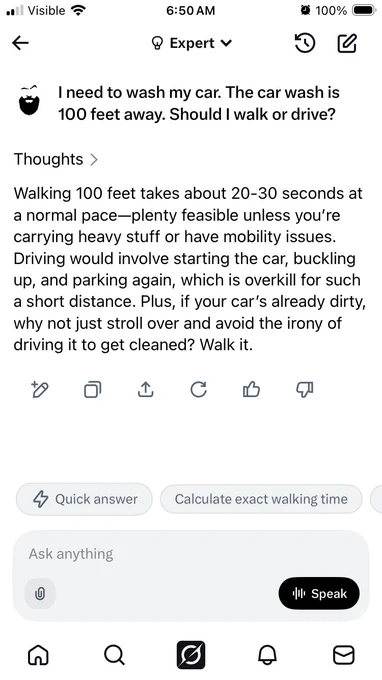Attach a file with paperclip icon
382x680 pixels.
coord(40,594)
